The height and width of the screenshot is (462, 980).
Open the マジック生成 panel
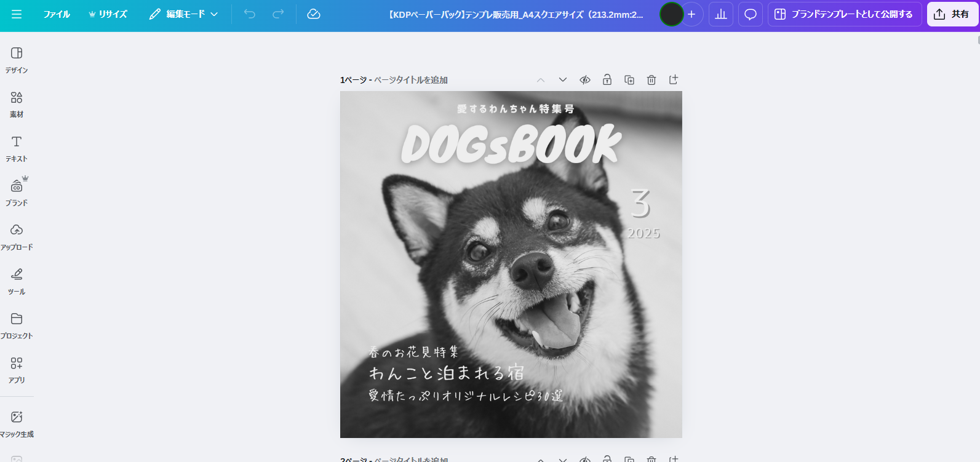point(17,424)
